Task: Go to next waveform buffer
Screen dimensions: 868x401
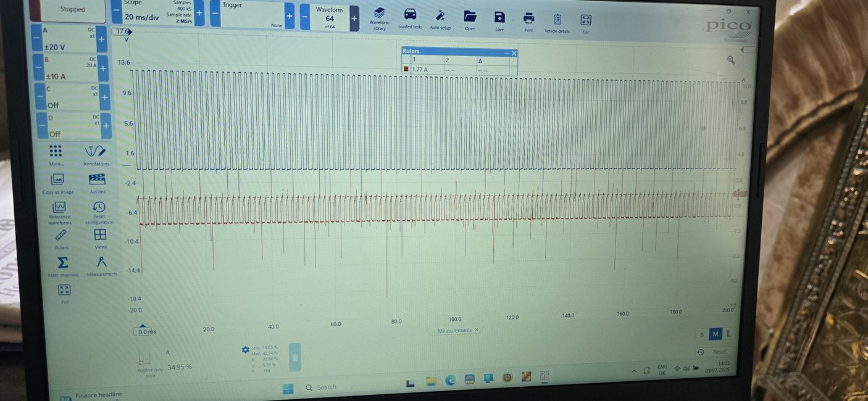Action: 354,19
